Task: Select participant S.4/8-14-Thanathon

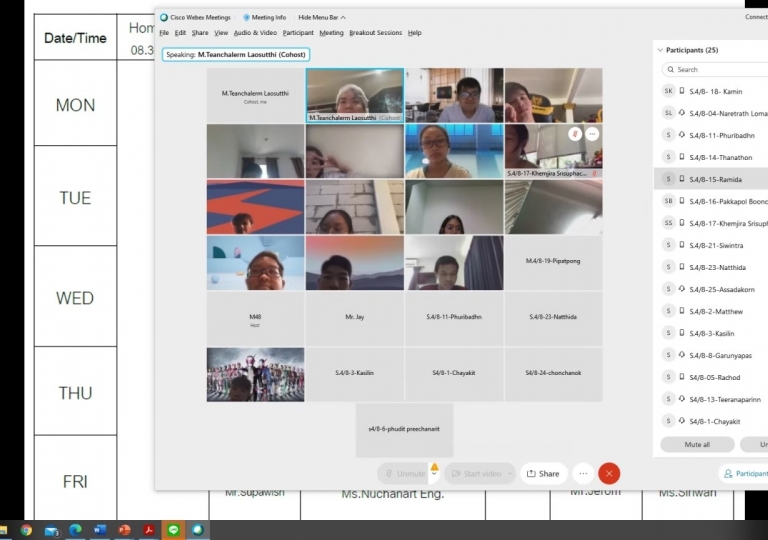Action: click(x=711, y=157)
